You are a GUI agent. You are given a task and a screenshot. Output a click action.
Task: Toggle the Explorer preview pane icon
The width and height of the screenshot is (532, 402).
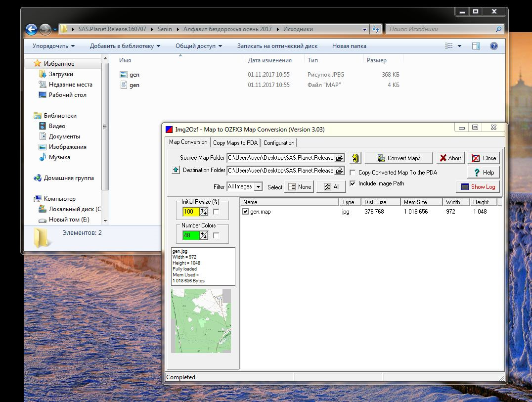[476, 46]
